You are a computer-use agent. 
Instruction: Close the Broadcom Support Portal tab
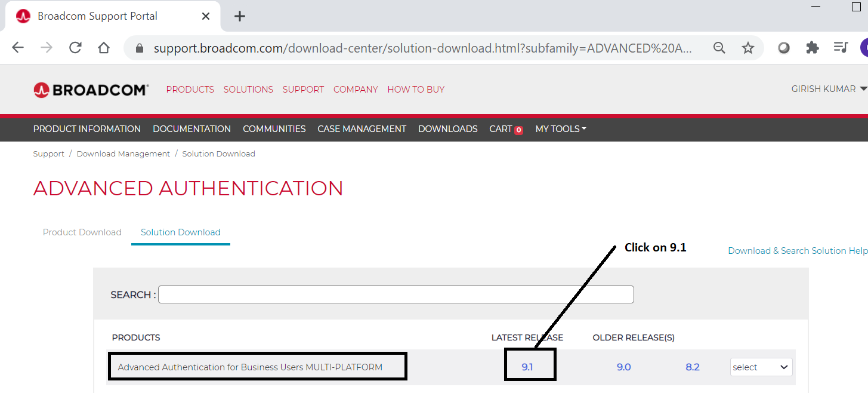pyautogui.click(x=206, y=16)
